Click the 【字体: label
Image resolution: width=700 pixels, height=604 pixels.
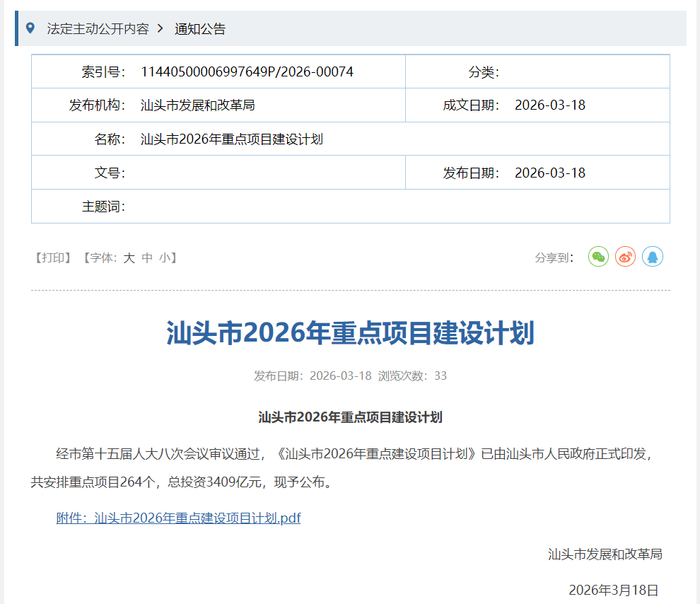[x=100, y=258]
